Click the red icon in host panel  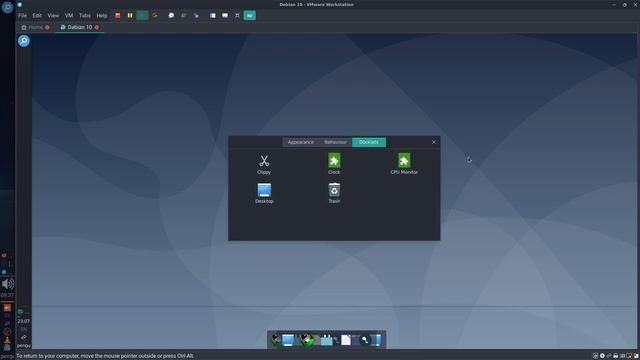click(7, 308)
